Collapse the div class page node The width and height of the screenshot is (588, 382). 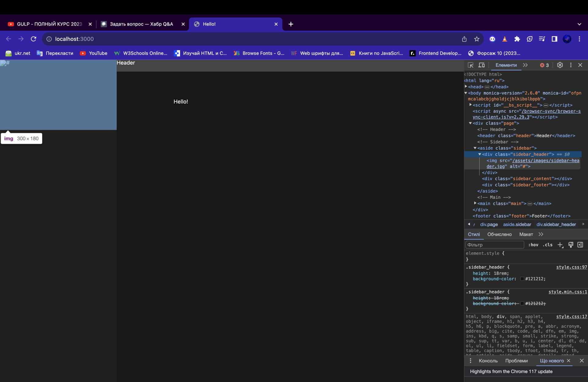[x=471, y=123]
